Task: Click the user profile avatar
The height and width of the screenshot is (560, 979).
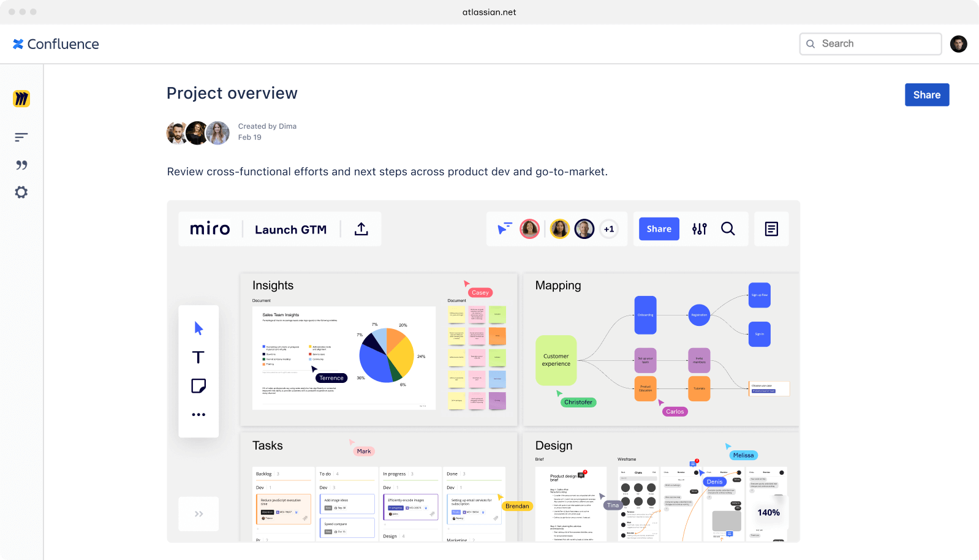Action: point(958,44)
